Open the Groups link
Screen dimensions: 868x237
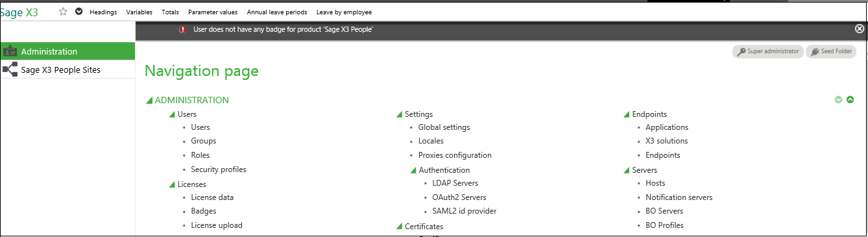click(x=204, y=141)
